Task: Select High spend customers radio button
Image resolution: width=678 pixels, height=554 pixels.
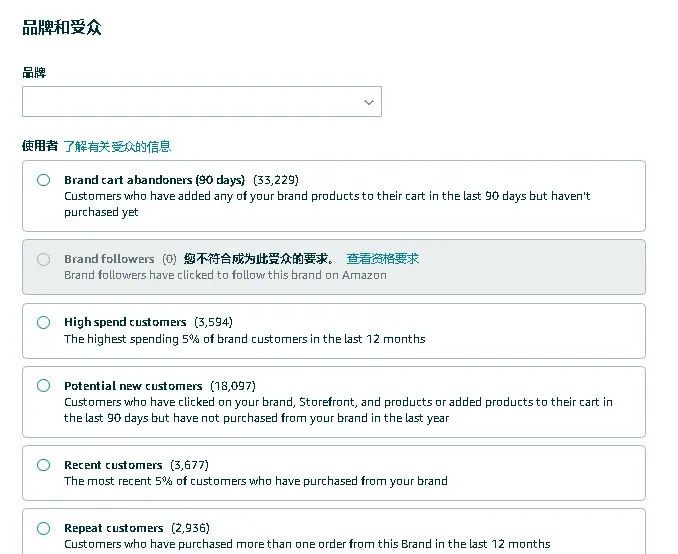Action: pyautogui.click(x=43, y=322)
